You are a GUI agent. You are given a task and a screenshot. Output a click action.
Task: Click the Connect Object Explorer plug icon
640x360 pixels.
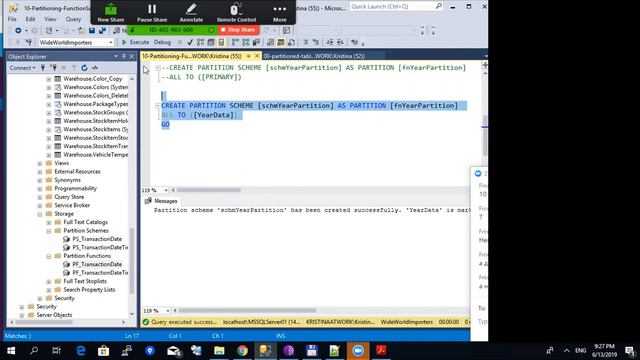(43, 68)
